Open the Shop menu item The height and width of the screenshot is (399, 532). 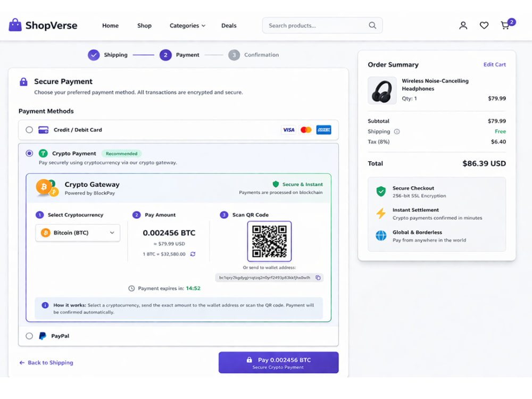(144, 26)
